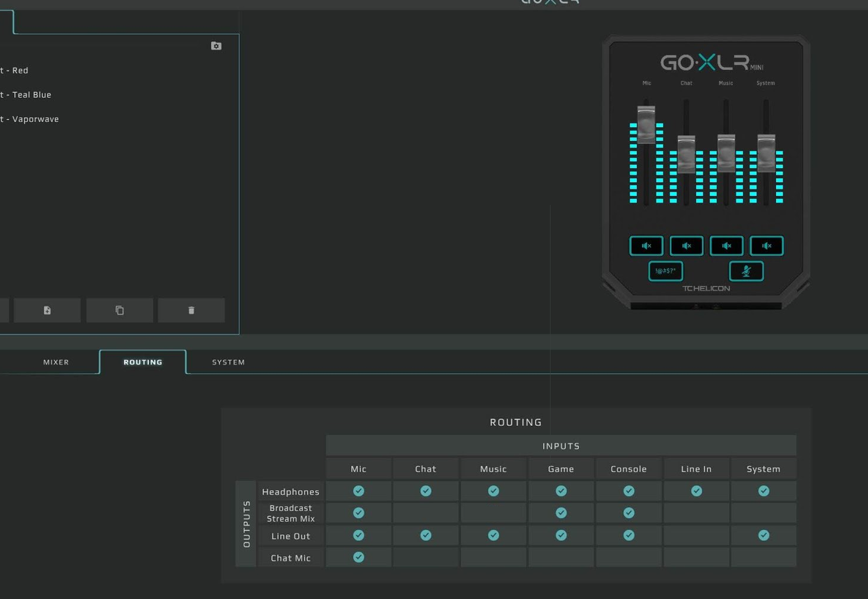Open the profile folder settings icon
The height and width of the screenshot is (599, 868).
216,46
